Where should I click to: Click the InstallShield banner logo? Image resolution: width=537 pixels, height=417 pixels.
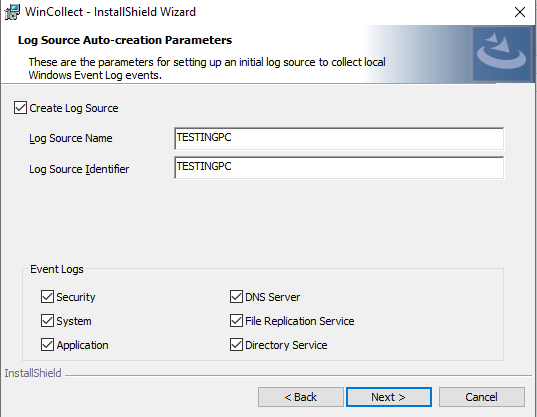tap(502, 54)
